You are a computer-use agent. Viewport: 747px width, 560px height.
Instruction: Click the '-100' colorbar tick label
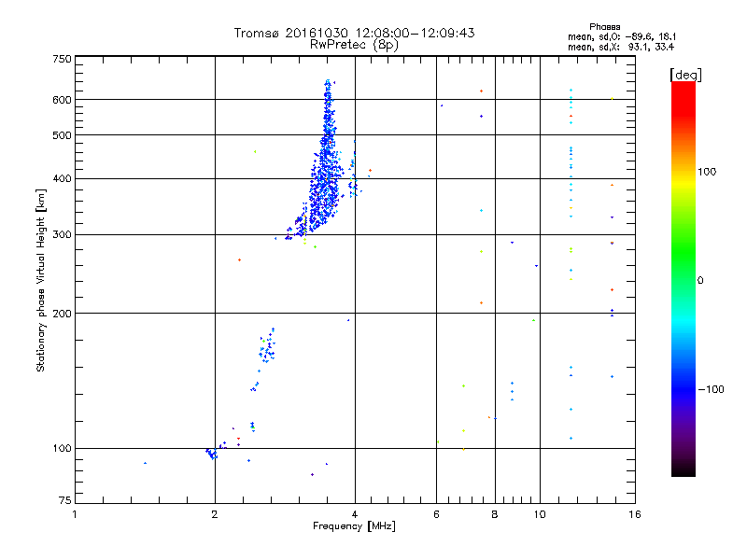coord(711,389)
